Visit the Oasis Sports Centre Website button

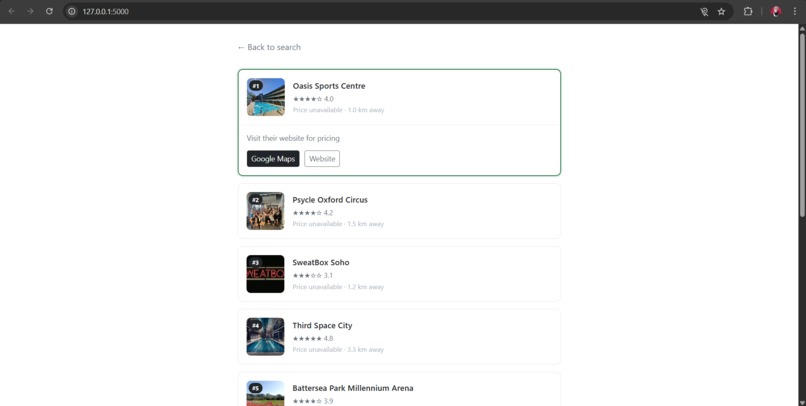(x=322, y=159)
